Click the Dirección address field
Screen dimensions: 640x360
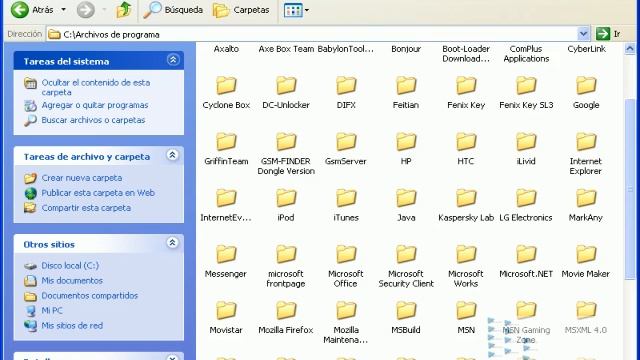click(x=313, y=34)
